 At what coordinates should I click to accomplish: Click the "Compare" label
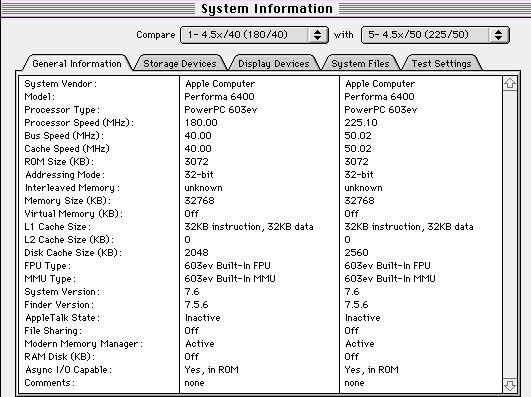click(x=155, y=35)
